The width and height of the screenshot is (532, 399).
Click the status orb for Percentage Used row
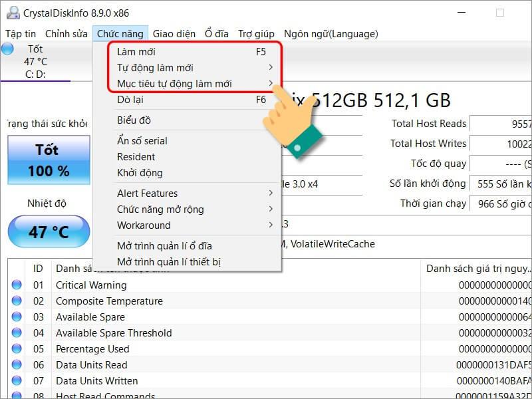16,349
